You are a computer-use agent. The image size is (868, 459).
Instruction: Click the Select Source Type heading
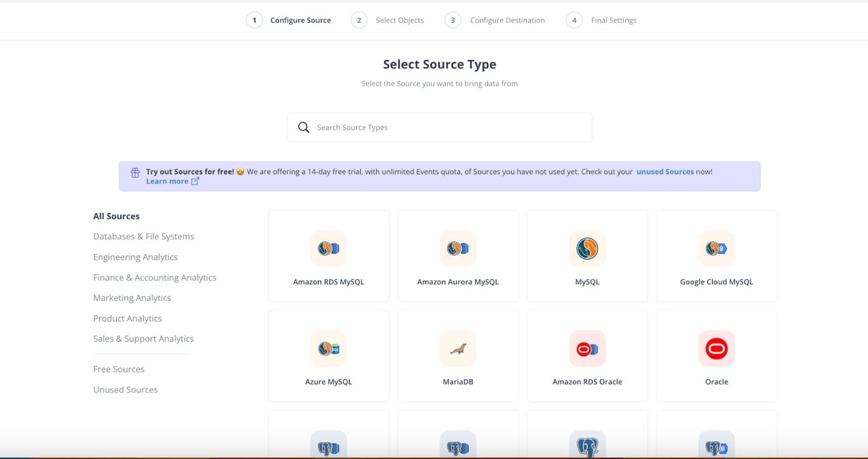click(439, 64)
